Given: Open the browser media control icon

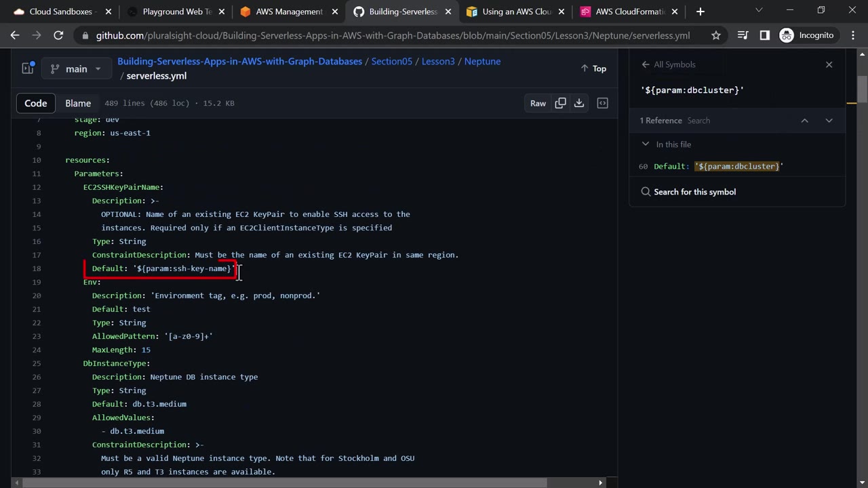Looking at the screenshot, I should (x=743, y=35).
